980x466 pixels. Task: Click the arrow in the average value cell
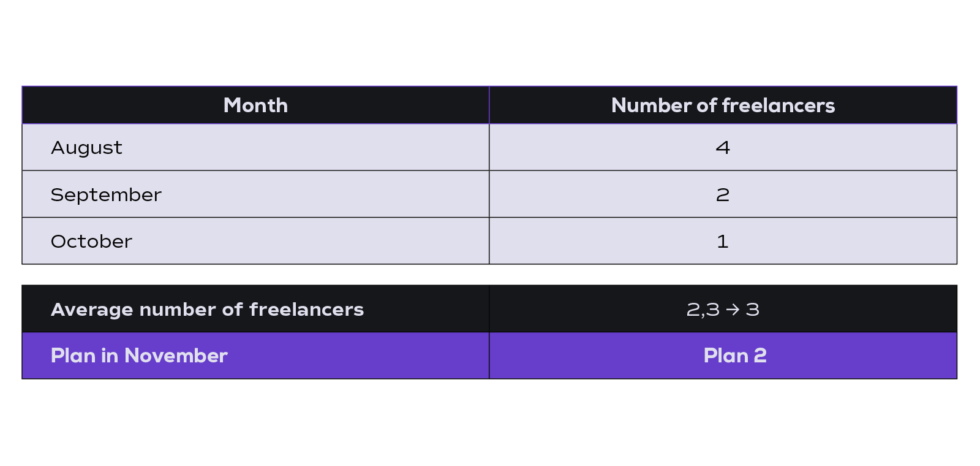tap(733, 310)
